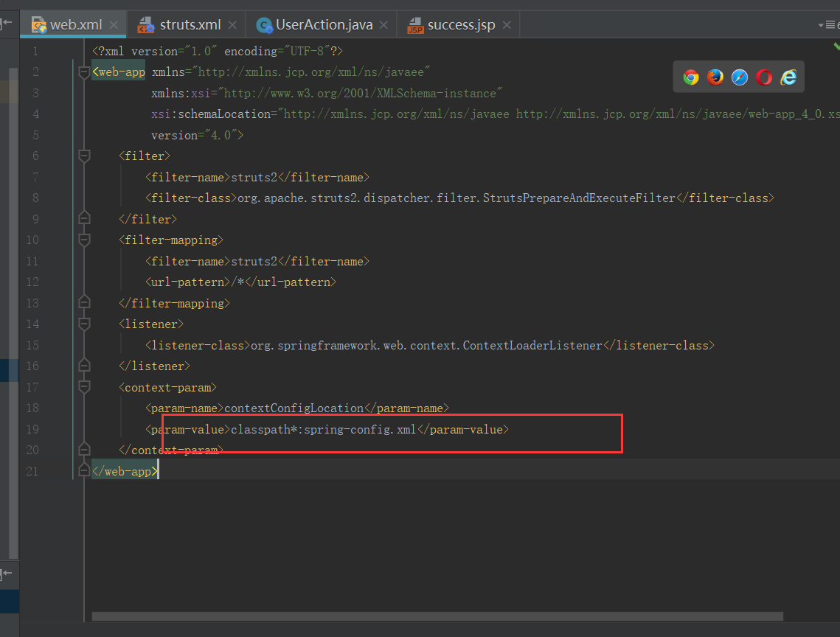Screen dimensions: 840x637
Task: Click the web.xml file type icon
Action: click(38, 24)
